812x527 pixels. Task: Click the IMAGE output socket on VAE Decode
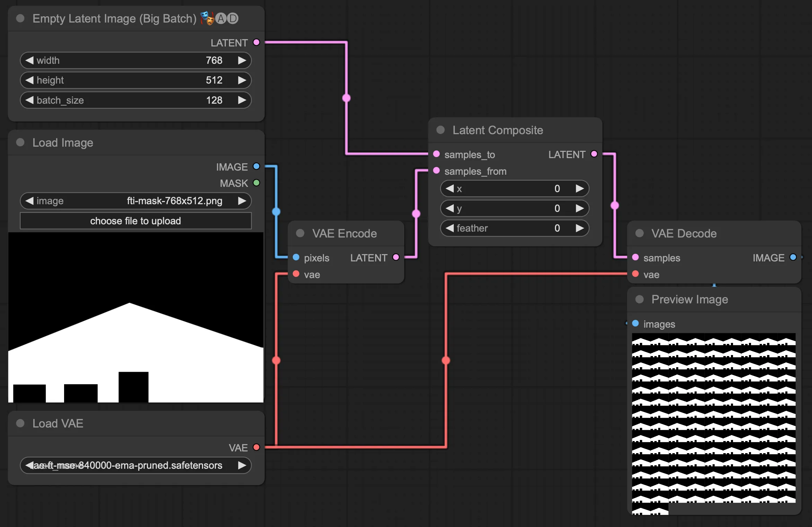[793, 257]
